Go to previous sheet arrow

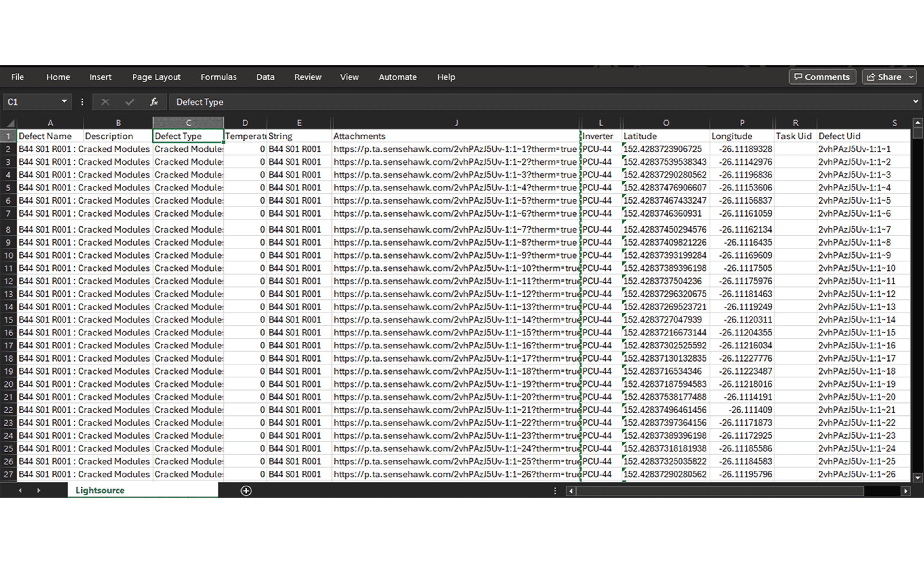pos(20,490)
